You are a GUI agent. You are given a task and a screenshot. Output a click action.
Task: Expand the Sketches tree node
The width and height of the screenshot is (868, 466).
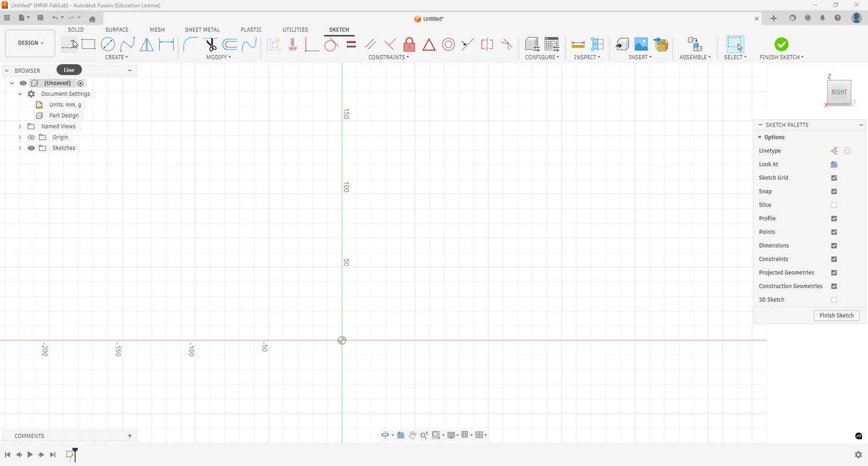pos(20,148)
